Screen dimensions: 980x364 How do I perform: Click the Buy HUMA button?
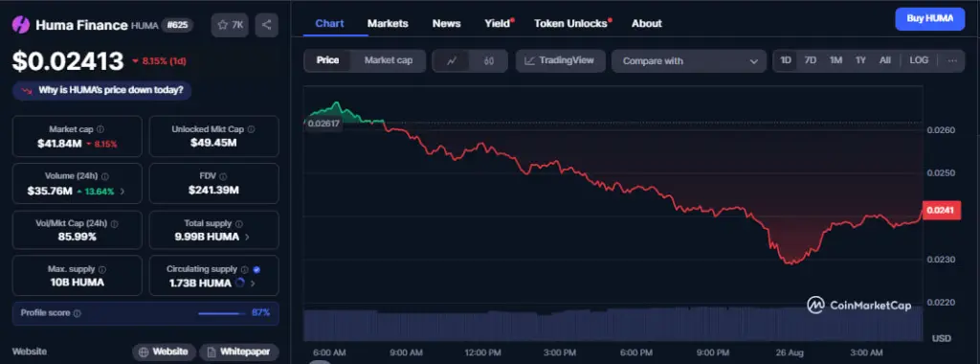929,19
